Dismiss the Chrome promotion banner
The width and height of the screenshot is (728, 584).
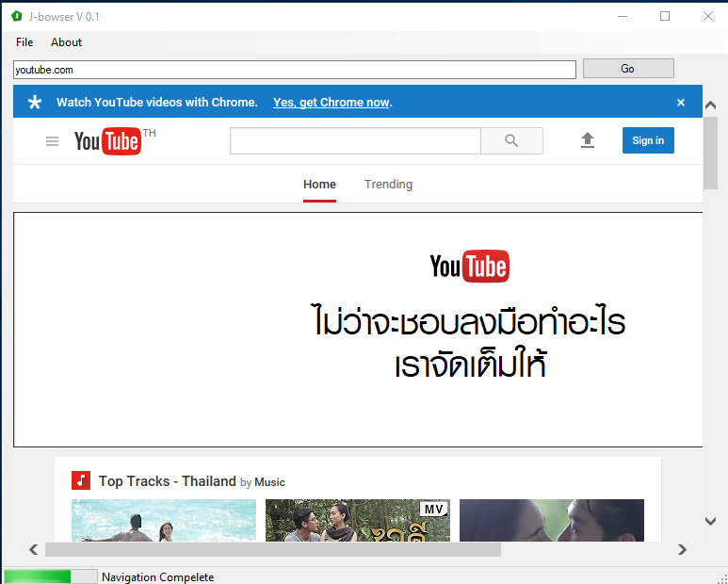pos(681,103)
